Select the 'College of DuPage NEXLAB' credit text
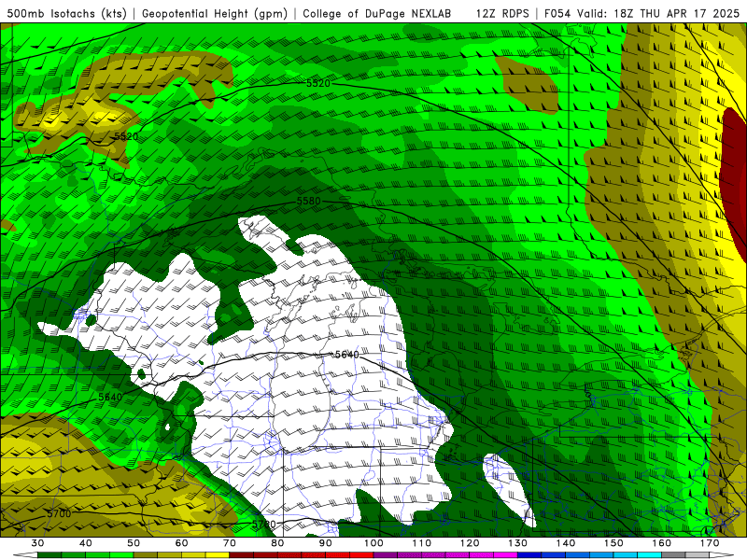The width and height of the screenshot is (747, 560). (x=377, y=14)
